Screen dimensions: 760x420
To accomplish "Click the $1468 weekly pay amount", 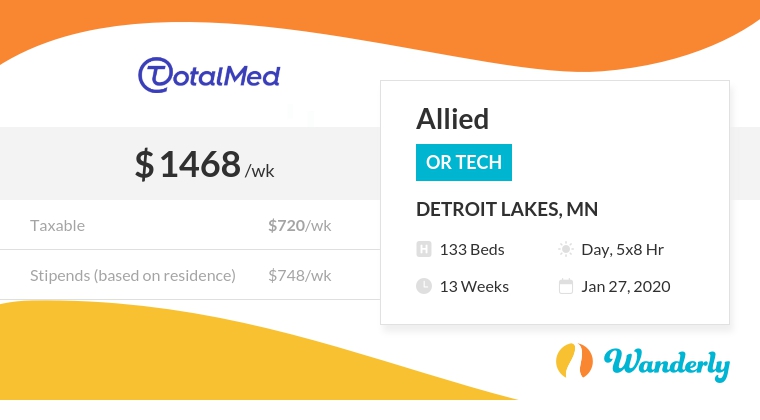I will tap(188, 164).
